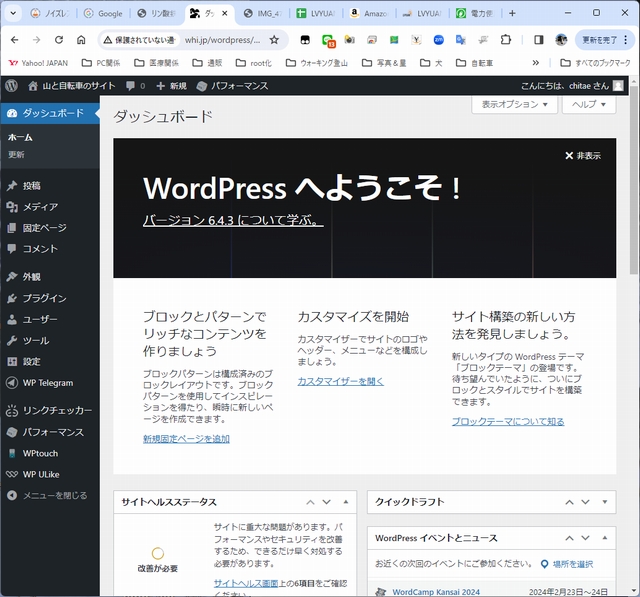Open バージョン 6.4.3 について学ぶ link
Viewport: 640px width, 597px height.
coord(233,220)
